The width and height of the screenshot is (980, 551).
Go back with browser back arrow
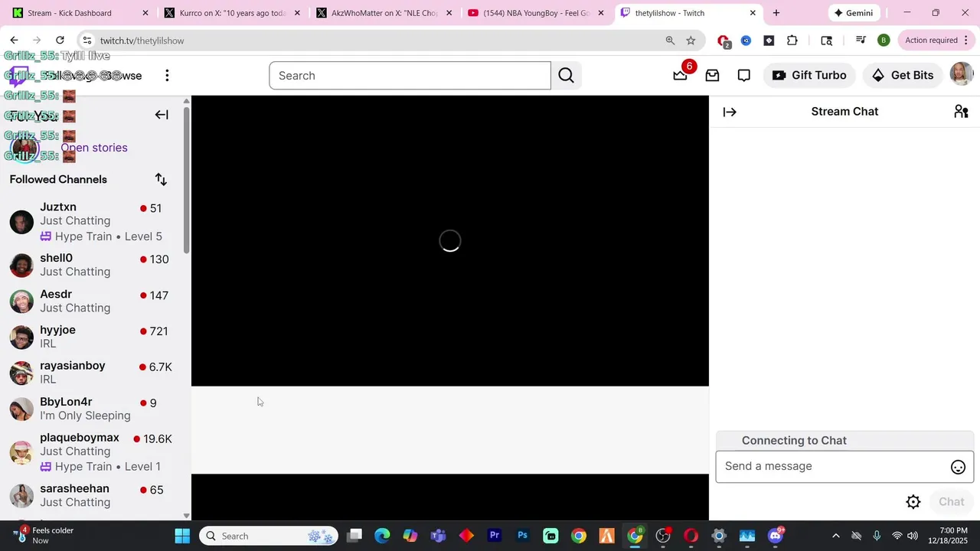(x=14, y=40)
